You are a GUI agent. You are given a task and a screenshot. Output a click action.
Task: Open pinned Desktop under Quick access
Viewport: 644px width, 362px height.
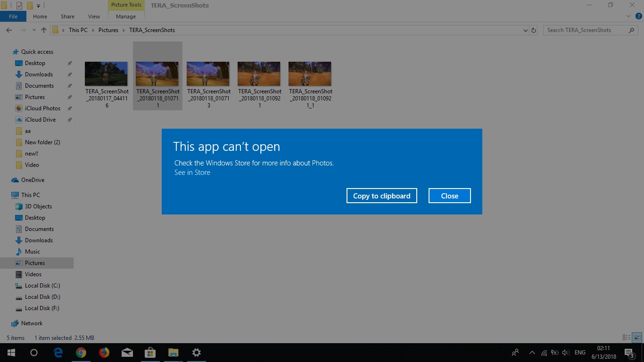pyautogui.click(x=35, y=63)
